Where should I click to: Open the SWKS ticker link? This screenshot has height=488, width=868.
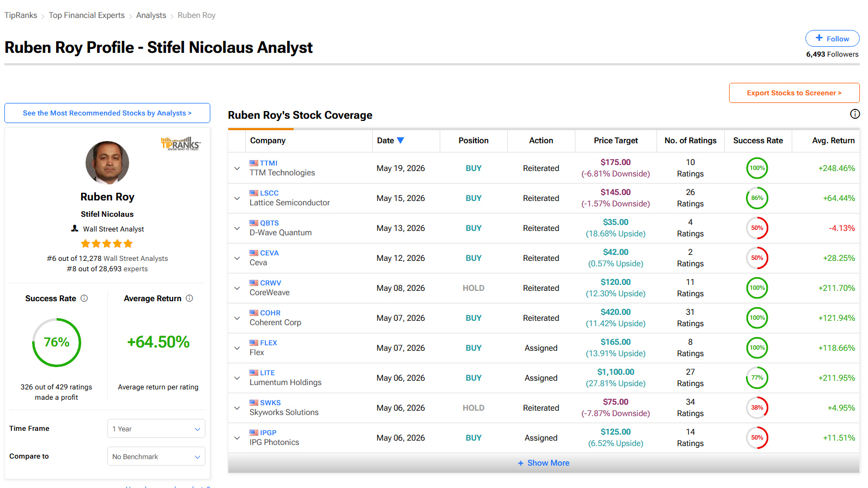(x=270, y=402)
